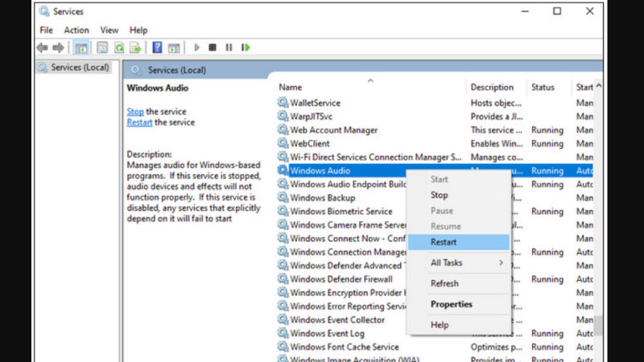Click the scroll-up arrow of the services list
The width and height of the screenshot is (644, 362).
point(598,86)
